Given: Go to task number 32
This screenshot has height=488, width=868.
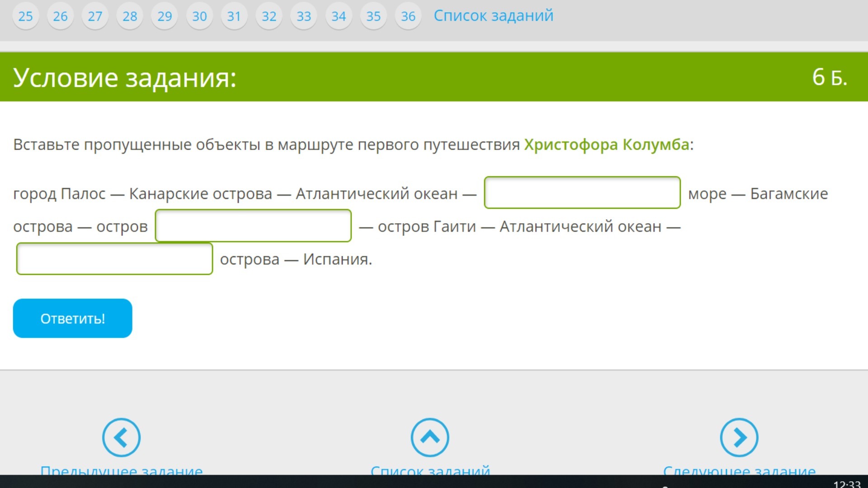Looking at the screenshot, I should [x=269, y=16].
